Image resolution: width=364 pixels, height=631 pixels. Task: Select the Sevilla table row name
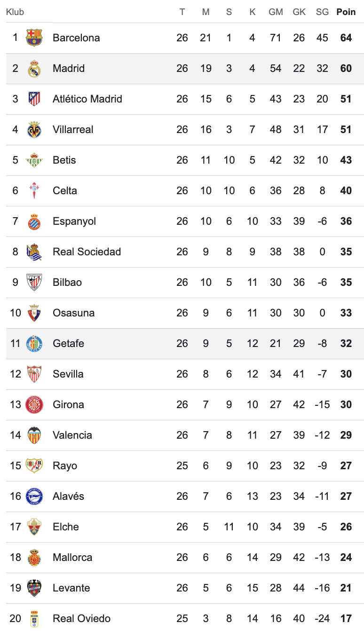(68, 374)
